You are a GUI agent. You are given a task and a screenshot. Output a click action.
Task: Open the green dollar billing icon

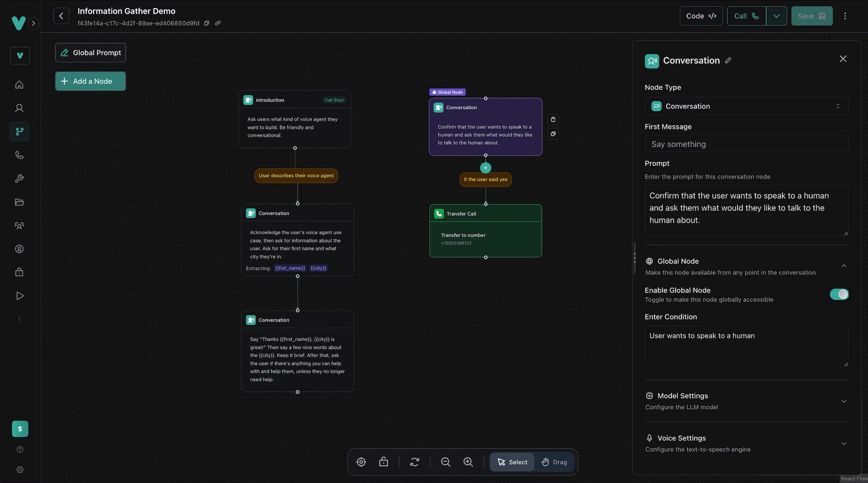[20, 429]
